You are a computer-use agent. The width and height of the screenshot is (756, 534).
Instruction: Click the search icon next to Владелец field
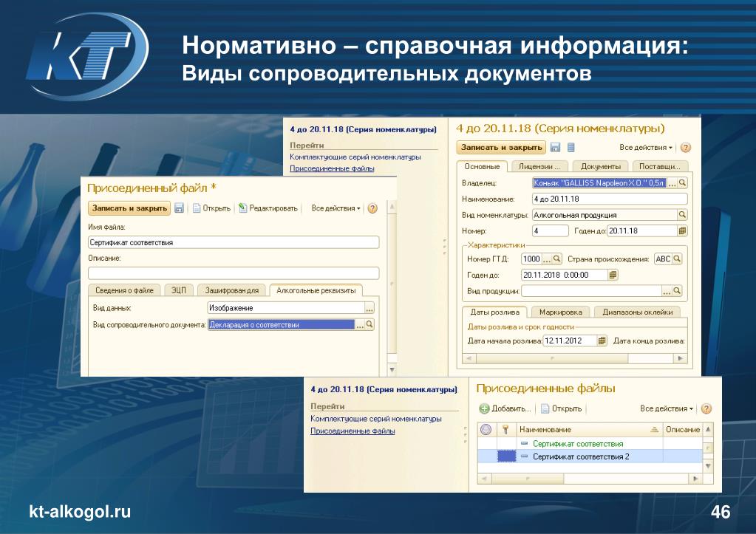tap(682, 183)
